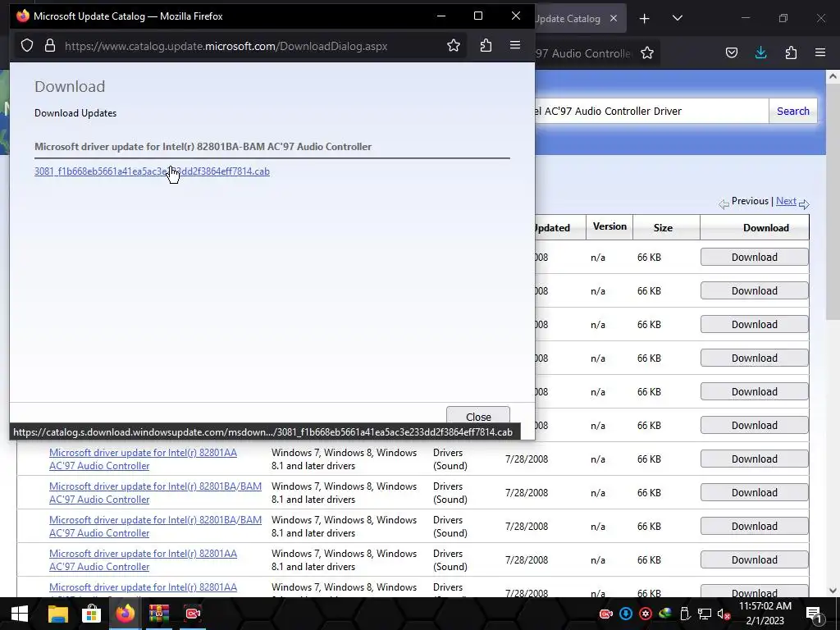Download the 3081_f1b668eb...cab file link
The image size is (840, 630).
152,171
